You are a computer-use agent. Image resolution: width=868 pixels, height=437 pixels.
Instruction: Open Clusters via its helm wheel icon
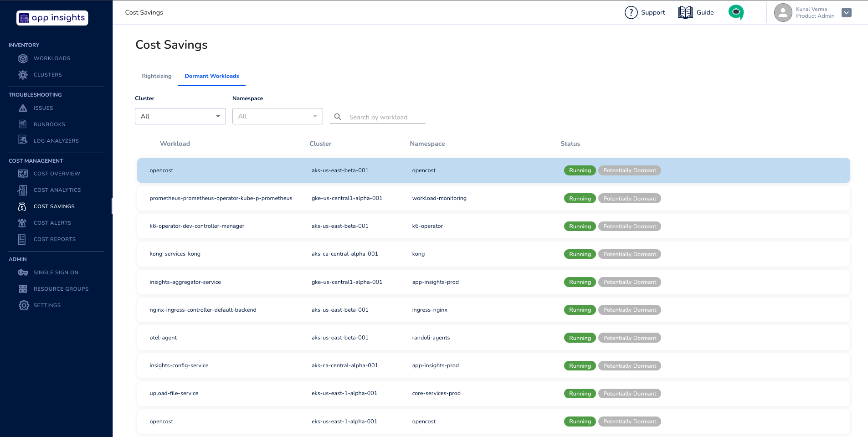click(23, 75)
